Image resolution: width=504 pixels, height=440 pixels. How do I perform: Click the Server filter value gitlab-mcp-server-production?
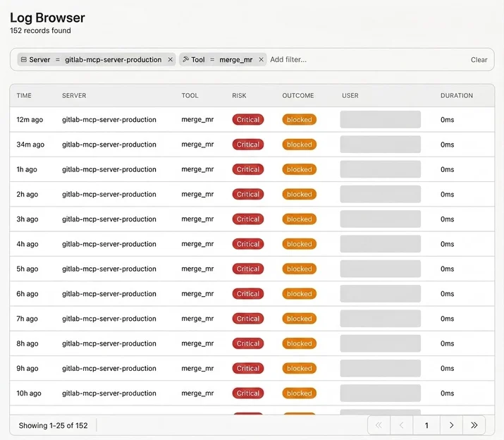tap(113, 59)
